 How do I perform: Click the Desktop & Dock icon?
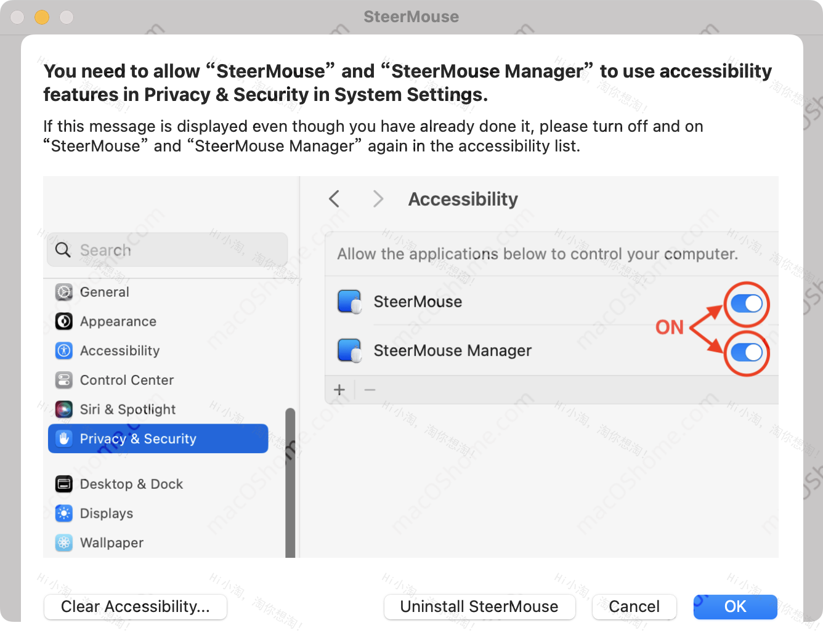(64, 484)
